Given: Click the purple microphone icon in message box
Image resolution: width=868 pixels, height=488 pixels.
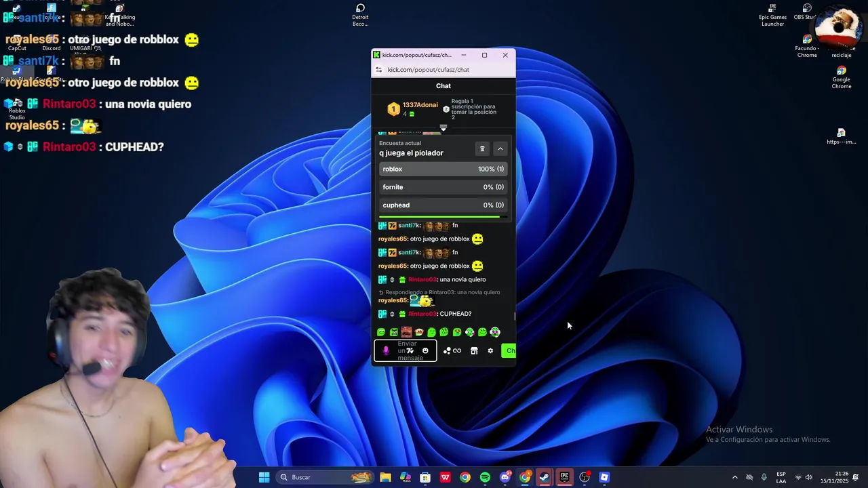Looking at the screenshot, I should [386, 350].
